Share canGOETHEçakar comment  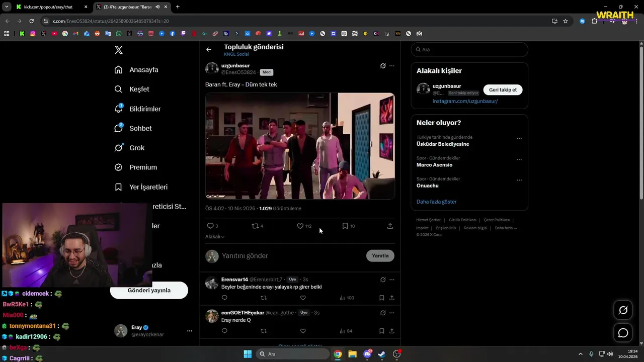click(x=392, y=331)
